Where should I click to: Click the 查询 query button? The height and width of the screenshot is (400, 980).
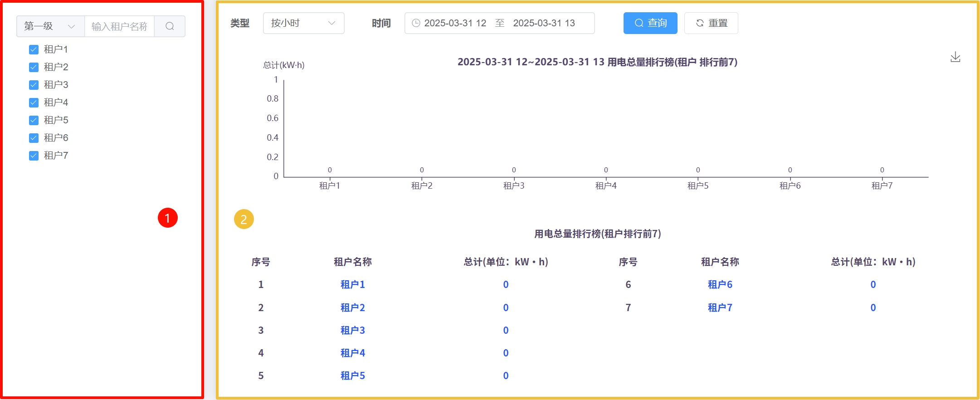650,23
